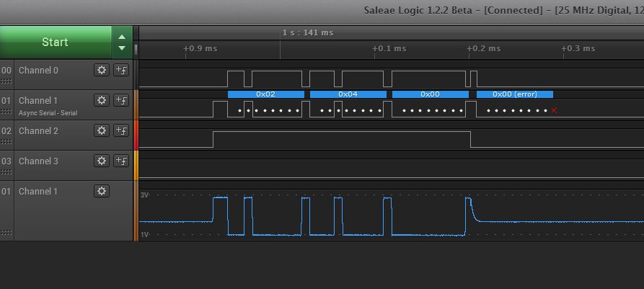Click the Channel 2 red color strip
The width and height of the screenshot is (644, 289).
pos(136,135)
